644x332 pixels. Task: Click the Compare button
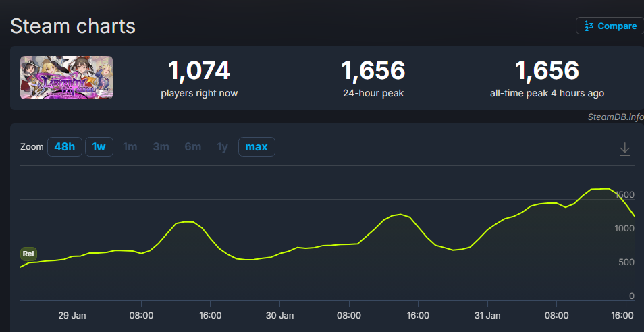[x=610, y=26]
